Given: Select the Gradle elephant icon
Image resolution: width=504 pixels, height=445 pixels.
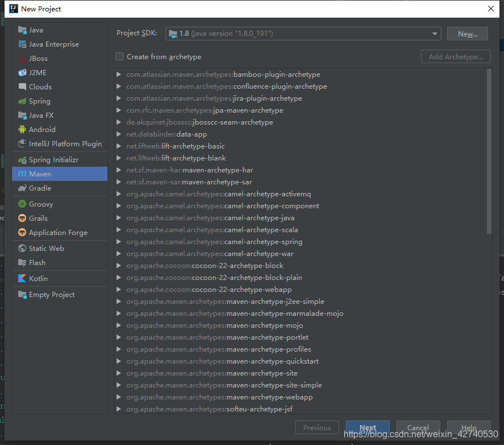Looking at the screenshot, I should click(x=22, y=188).
